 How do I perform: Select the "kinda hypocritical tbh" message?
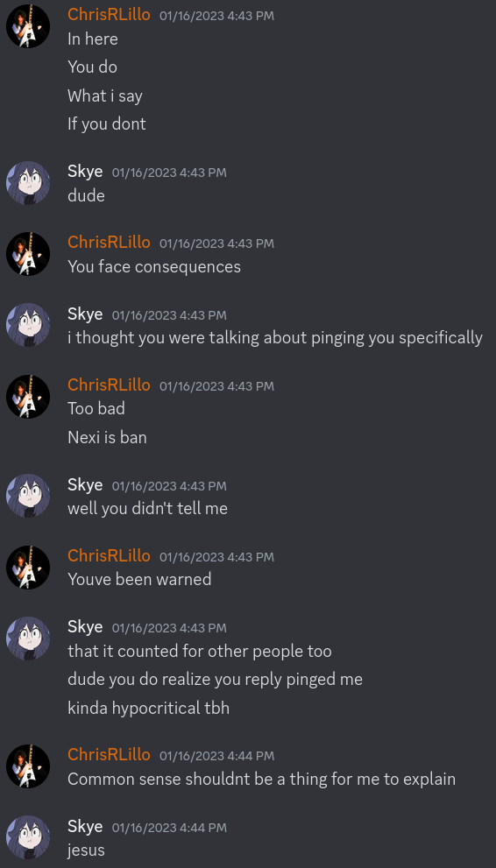tap(148, 708)
